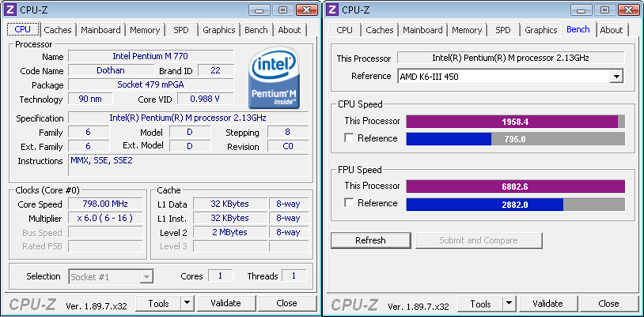Open Memory tab in right window
The image size is (644, 317).
pos(467,30)
